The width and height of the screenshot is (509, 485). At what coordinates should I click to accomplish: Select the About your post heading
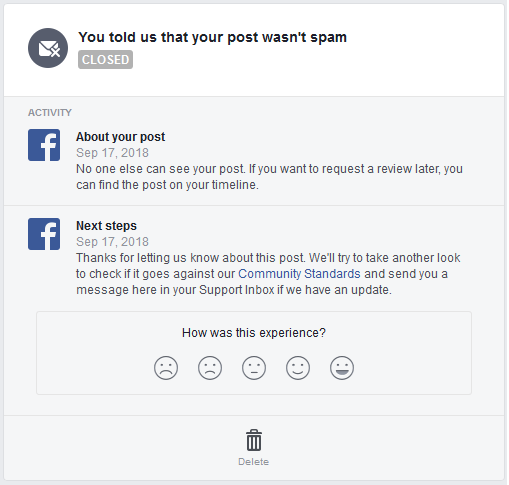[120, 137]
